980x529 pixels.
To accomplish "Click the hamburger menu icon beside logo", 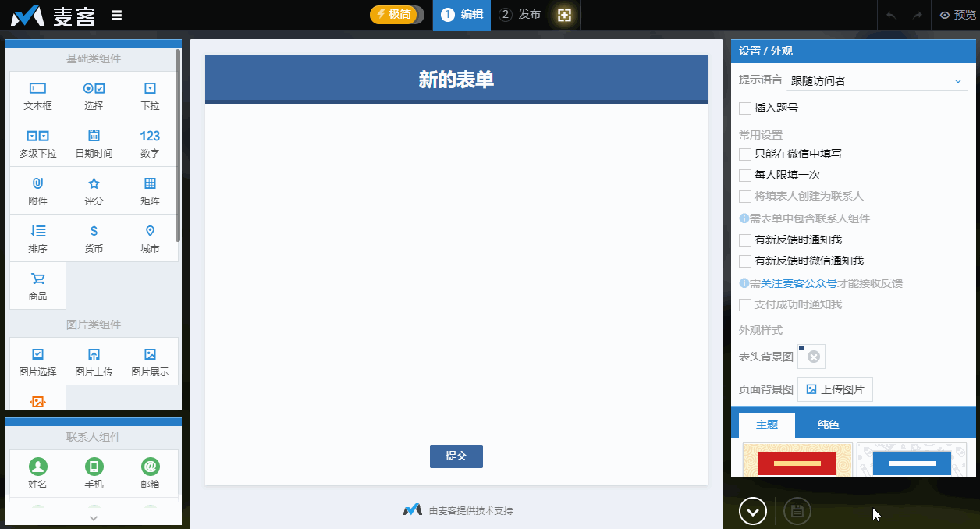I will coord(116,15).
